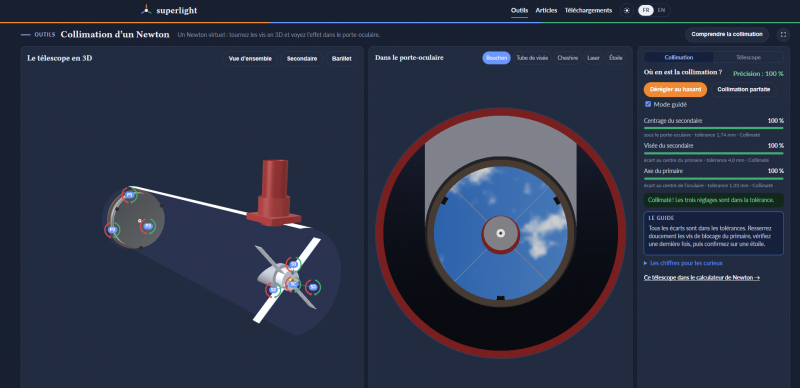Viewport: 800px width, 388px height.
Task: Select the Cheshire eyepiece view
Action: [x=567, y=58]
